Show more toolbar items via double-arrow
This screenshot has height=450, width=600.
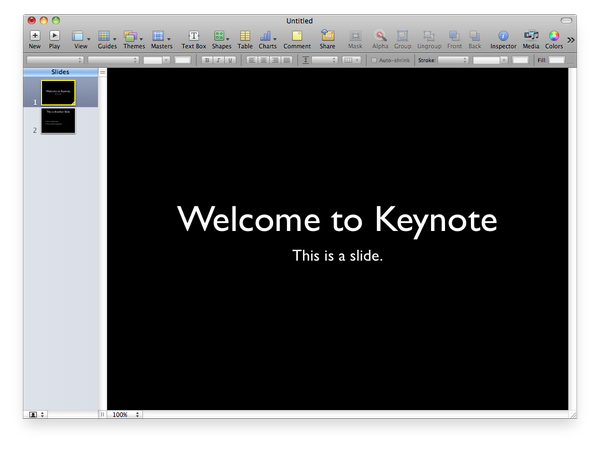coord(571,40)
